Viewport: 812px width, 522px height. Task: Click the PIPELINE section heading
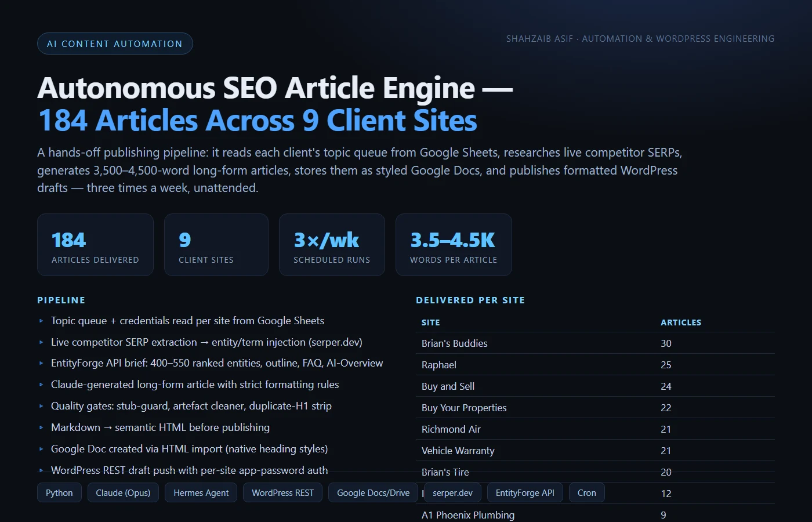(x=61, y=300)
